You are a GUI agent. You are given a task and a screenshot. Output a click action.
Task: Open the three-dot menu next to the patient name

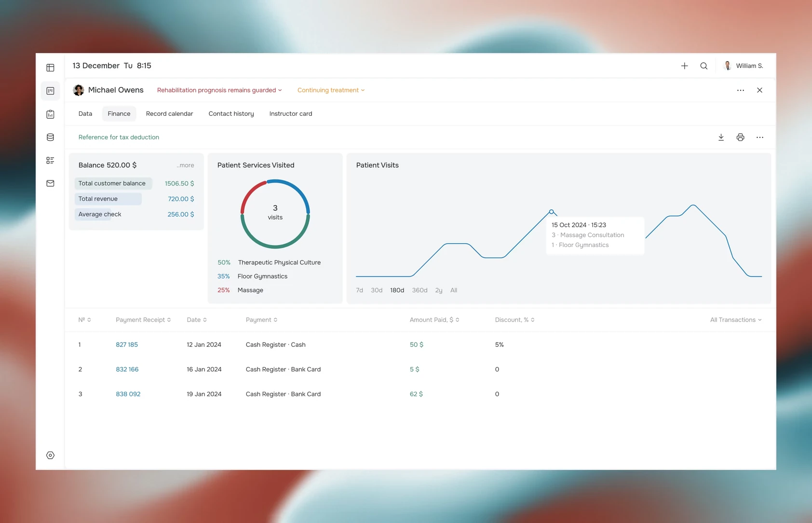coord(741,90)
